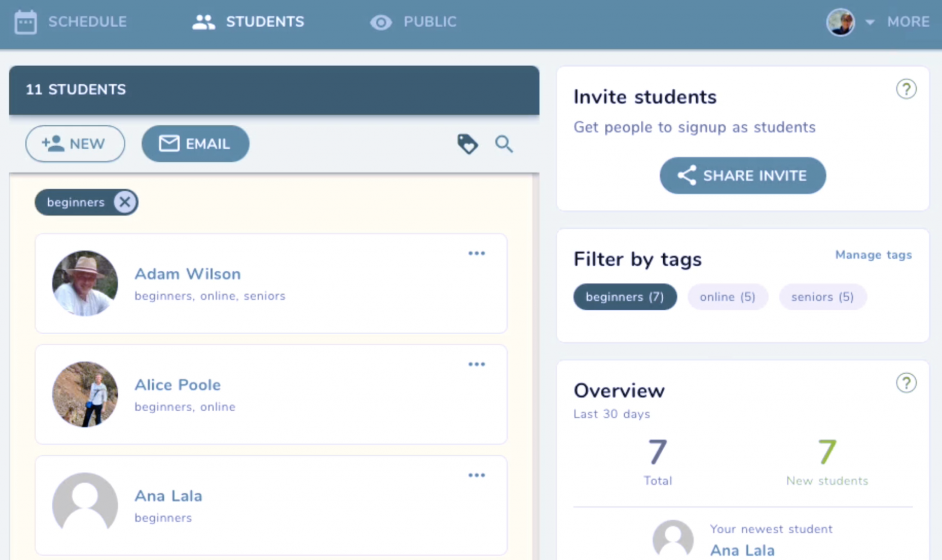The width and height of the screenshot is (942, 560).
Task: Click the tag filter icon
Action: 467,144
